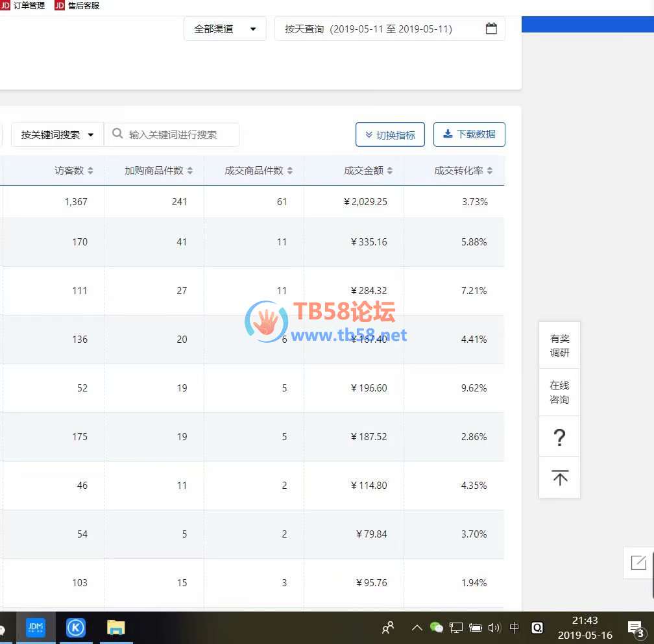Click the help question mark icon
654x644 pixels.
tap(559, 437)
